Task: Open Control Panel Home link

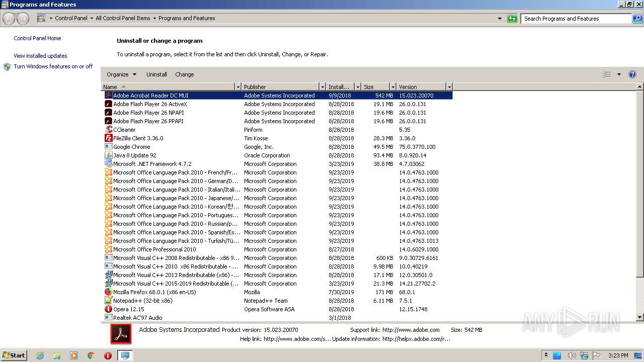Action: [x=37, y=38]
